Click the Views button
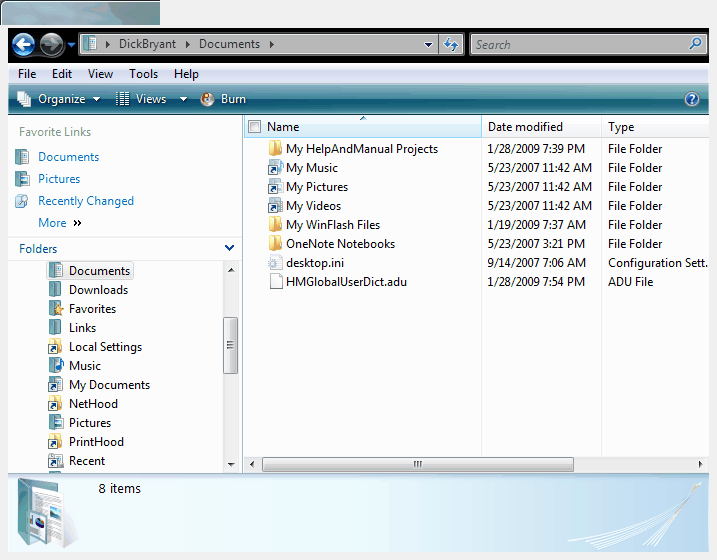This screenshot has width=717, height=560. pos(141,99)
